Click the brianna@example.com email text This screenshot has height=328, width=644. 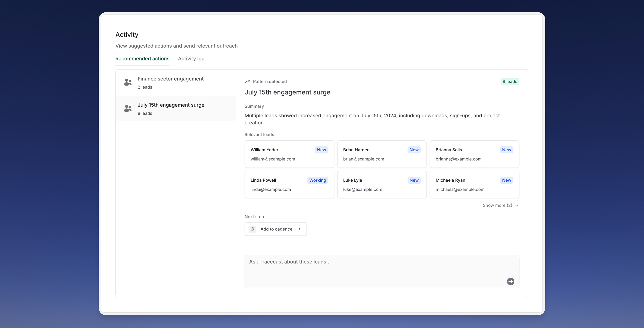point(458,159)
